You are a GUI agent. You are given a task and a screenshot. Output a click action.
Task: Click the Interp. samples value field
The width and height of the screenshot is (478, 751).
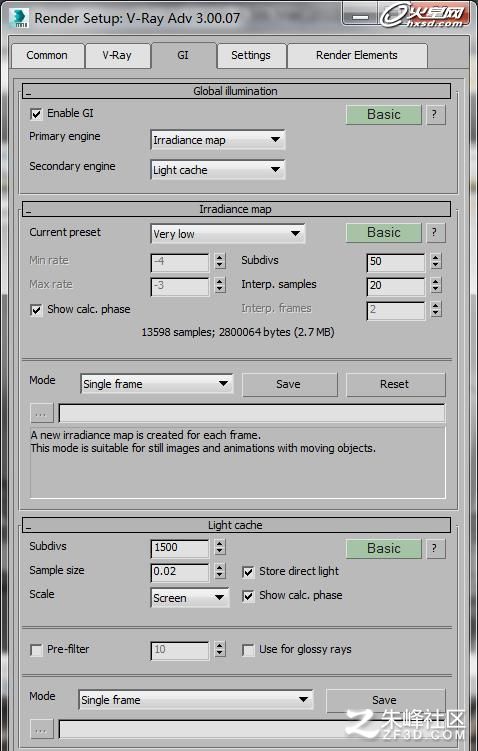click(396, 286)
